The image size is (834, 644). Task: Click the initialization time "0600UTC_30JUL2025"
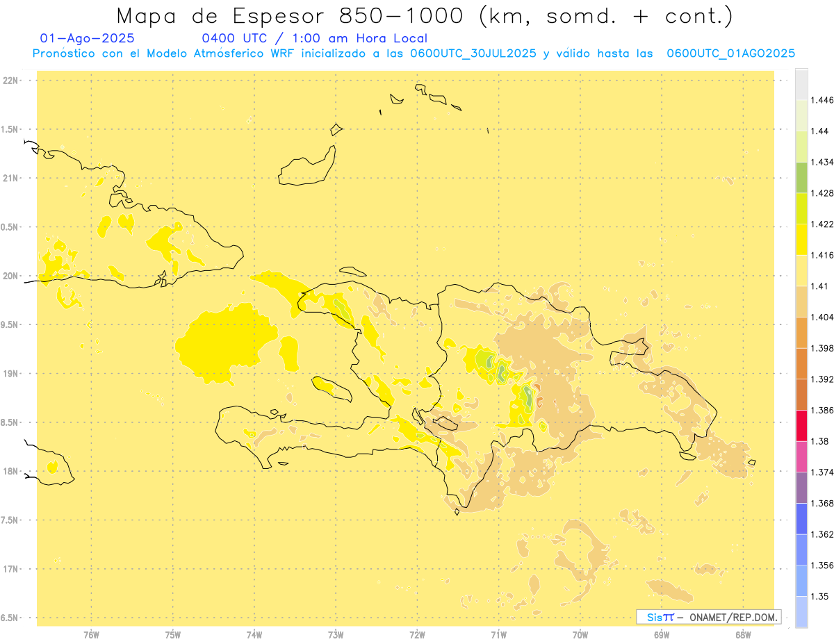(473, 53)
